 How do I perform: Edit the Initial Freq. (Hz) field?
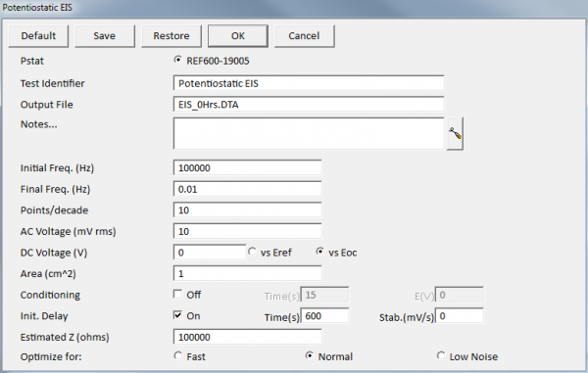pyautogui.click(x=248, y=167)
